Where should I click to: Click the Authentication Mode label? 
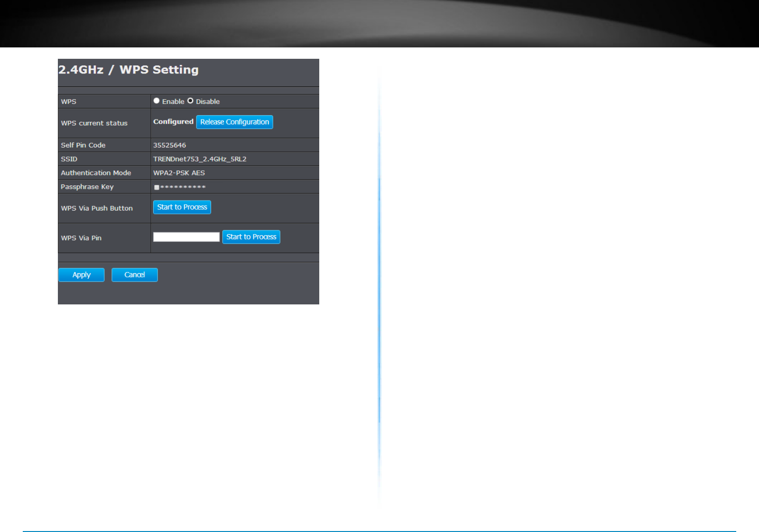96,173
